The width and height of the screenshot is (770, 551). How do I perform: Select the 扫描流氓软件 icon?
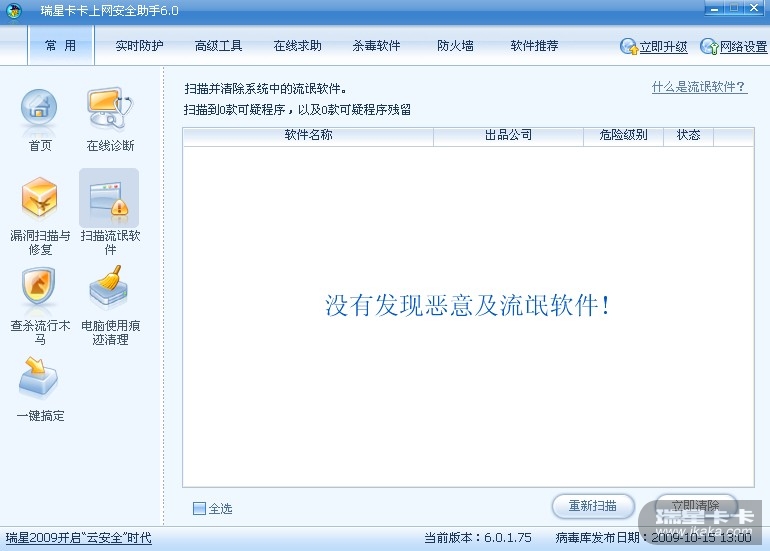[x=109, y=198]
